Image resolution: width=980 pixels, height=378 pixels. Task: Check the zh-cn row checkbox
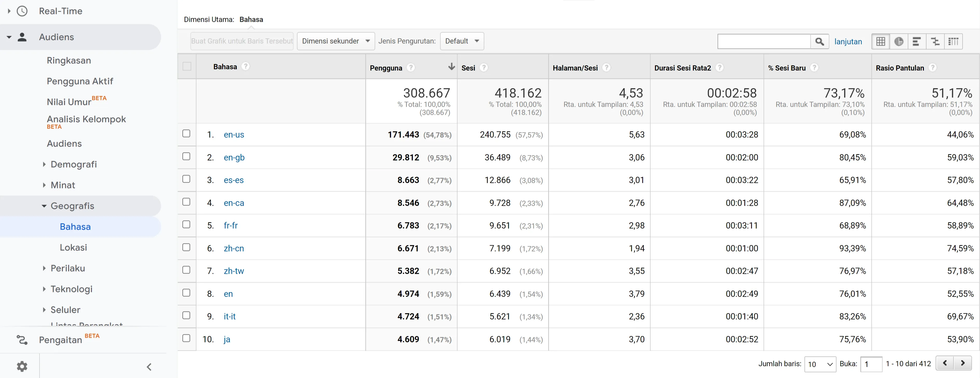pos(187,247)
